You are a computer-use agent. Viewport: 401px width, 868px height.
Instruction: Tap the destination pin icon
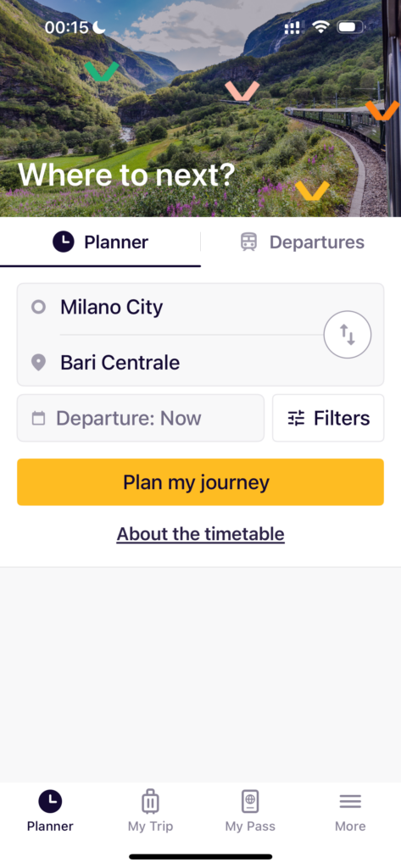38,363
